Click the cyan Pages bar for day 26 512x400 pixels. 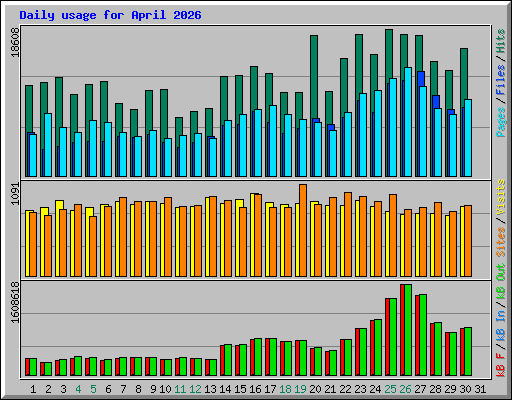pyautogui.click(x=408, y=122)
